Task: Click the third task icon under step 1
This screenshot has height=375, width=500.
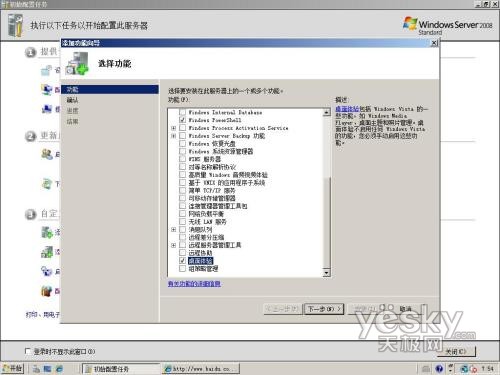Action: (47, 109)
